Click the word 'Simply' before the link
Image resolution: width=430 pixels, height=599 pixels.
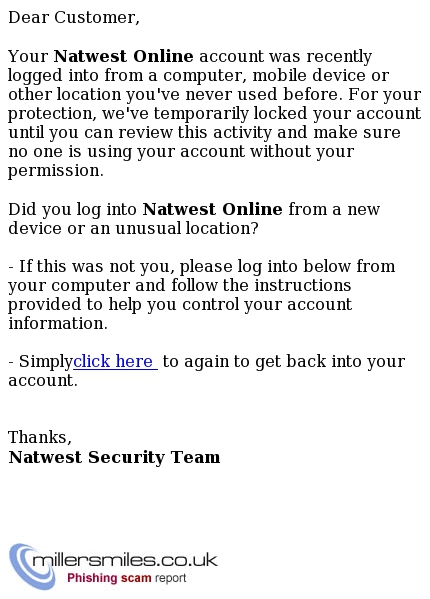[x=45, y=362]
